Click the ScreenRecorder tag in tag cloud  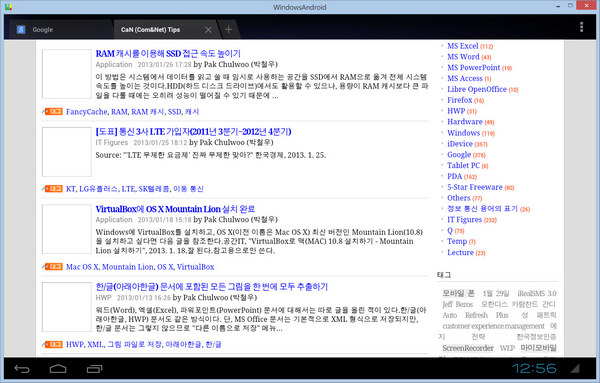click(x=468, y=348)
